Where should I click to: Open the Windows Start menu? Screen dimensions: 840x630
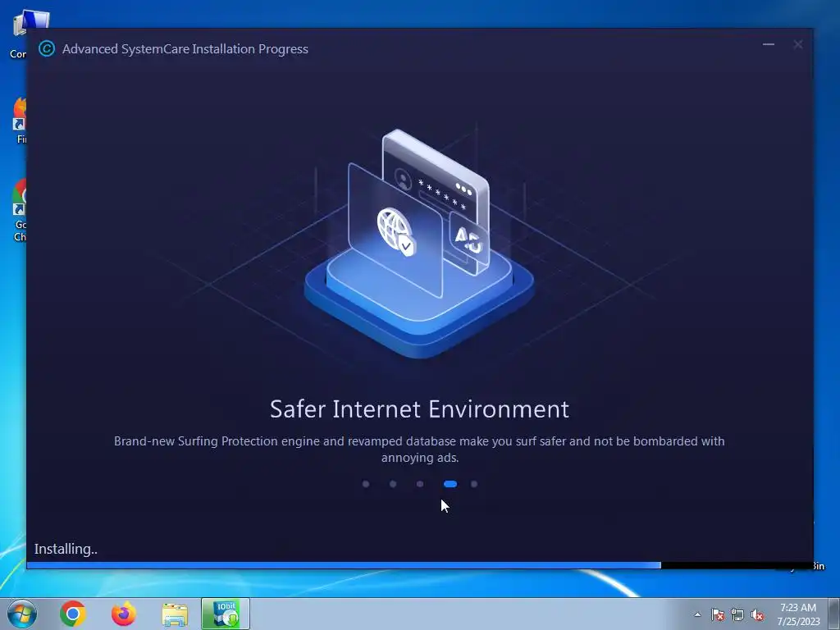pyautogui.click(x=22, y=614)
